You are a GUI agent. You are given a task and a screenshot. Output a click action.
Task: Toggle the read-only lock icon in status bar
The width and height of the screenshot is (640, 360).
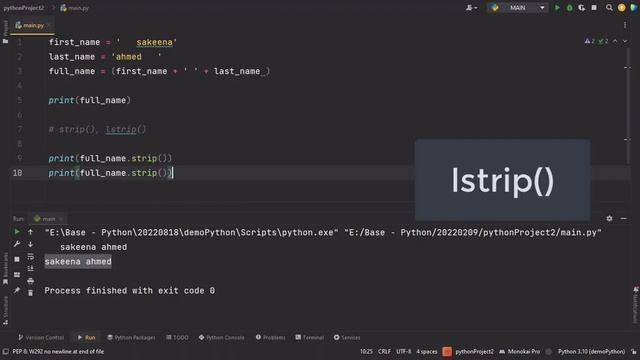tap(633, 351)
